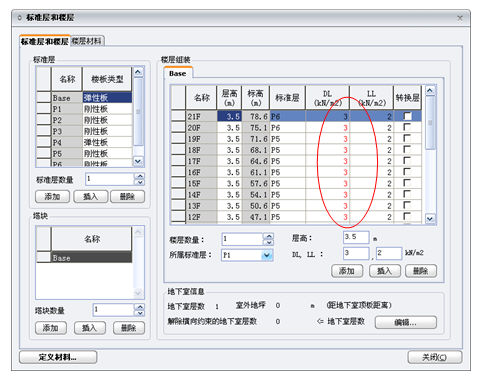Viewport: 492px width, 381px height.
Task: Click 删除 button in 楼层组装 section
Action: [421, 271]
